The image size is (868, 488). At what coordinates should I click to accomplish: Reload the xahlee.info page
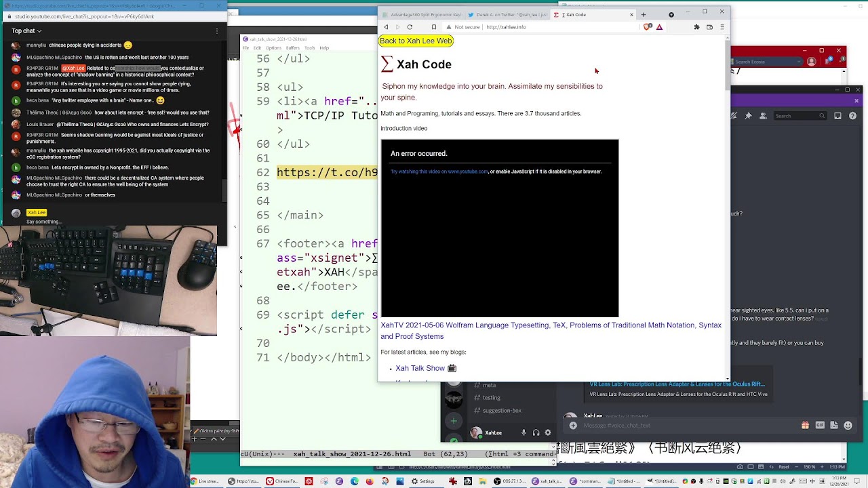[410, 27]
